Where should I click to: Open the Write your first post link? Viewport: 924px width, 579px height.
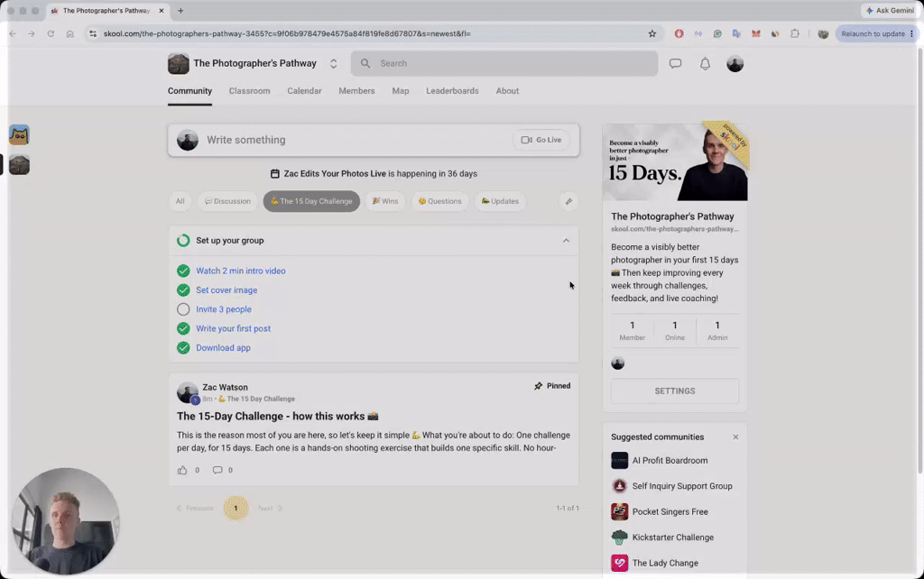click(234, 328)
